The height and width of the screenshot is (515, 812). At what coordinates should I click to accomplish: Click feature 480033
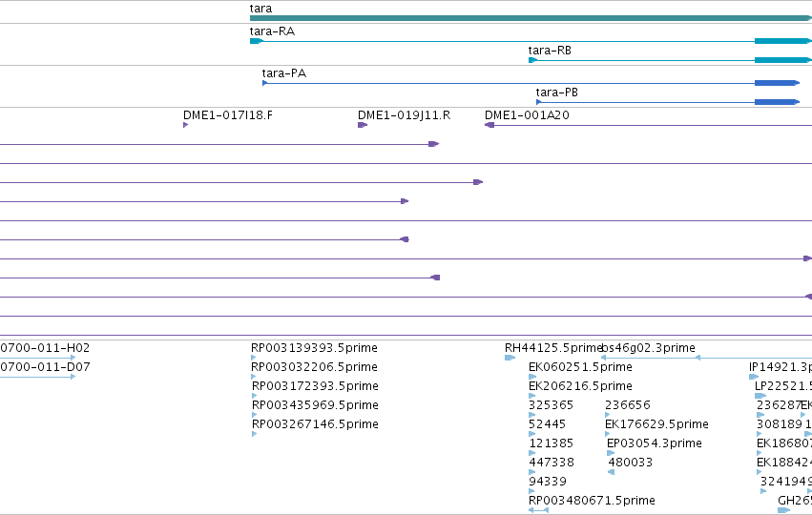[611, 472]
